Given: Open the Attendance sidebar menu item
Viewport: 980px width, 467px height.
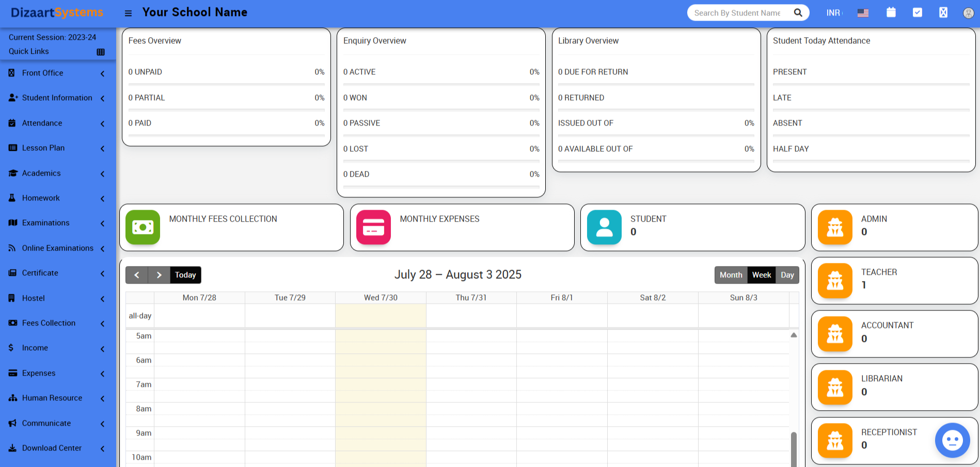Looking at the screenshot, I should 42,123.
